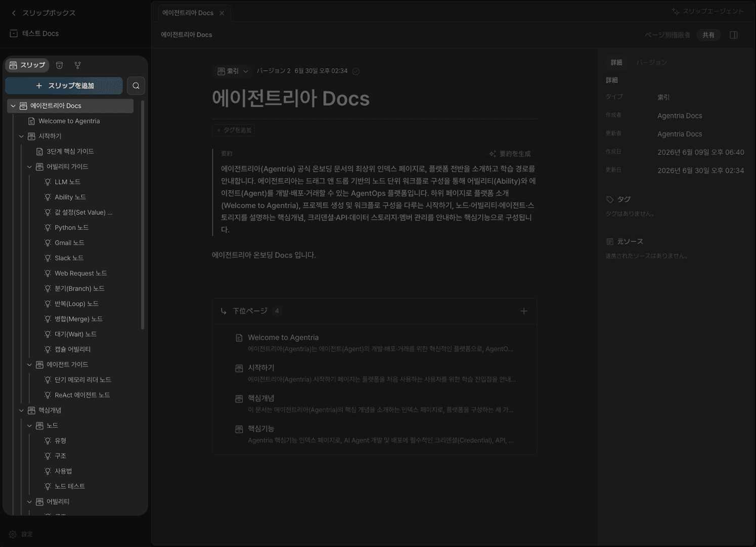This screenshot has width=756, height=547.
Task: Open the sidebar search magnifier
Action: [136, 86]
